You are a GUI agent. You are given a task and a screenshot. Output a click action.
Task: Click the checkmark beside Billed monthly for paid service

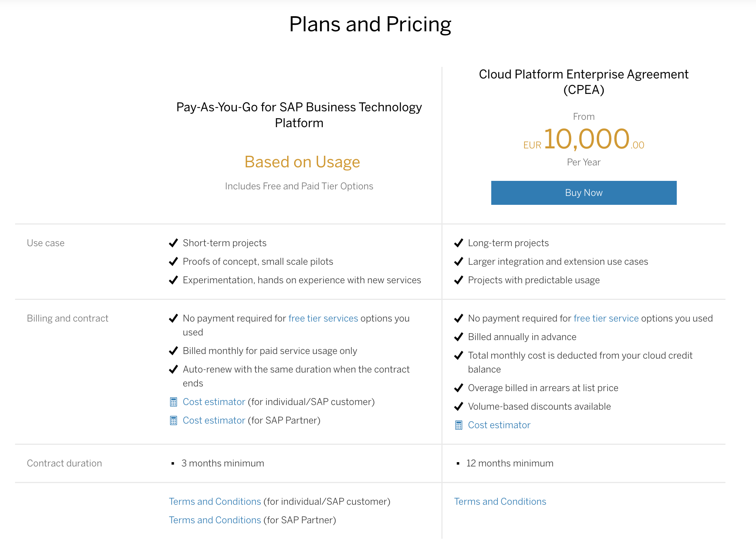[x=173, y=351]
